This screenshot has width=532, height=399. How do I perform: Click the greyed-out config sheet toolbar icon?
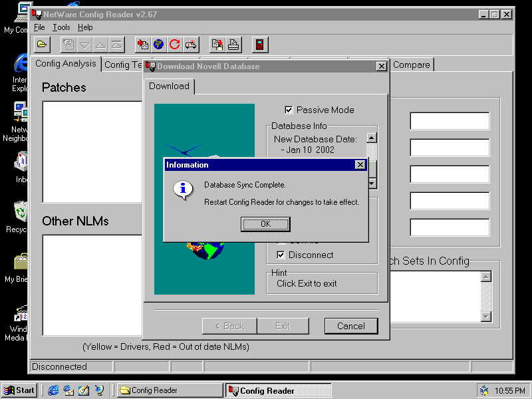pos(68,45)
